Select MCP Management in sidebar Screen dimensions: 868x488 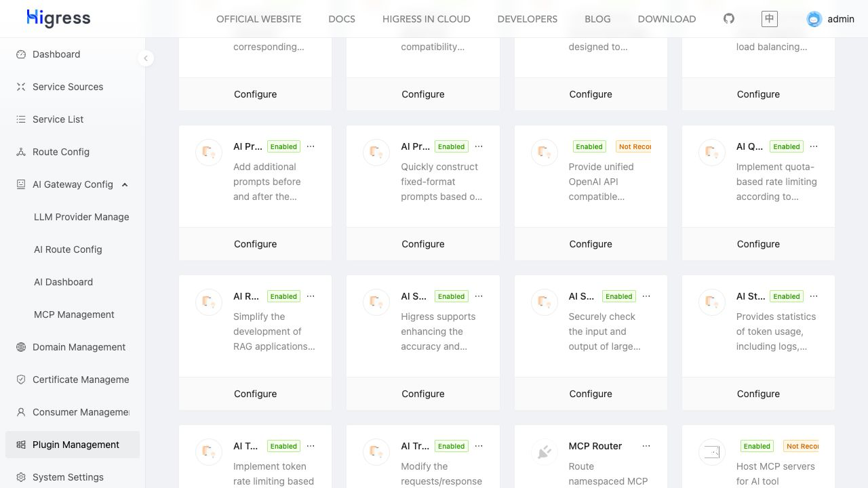(74, 314)
